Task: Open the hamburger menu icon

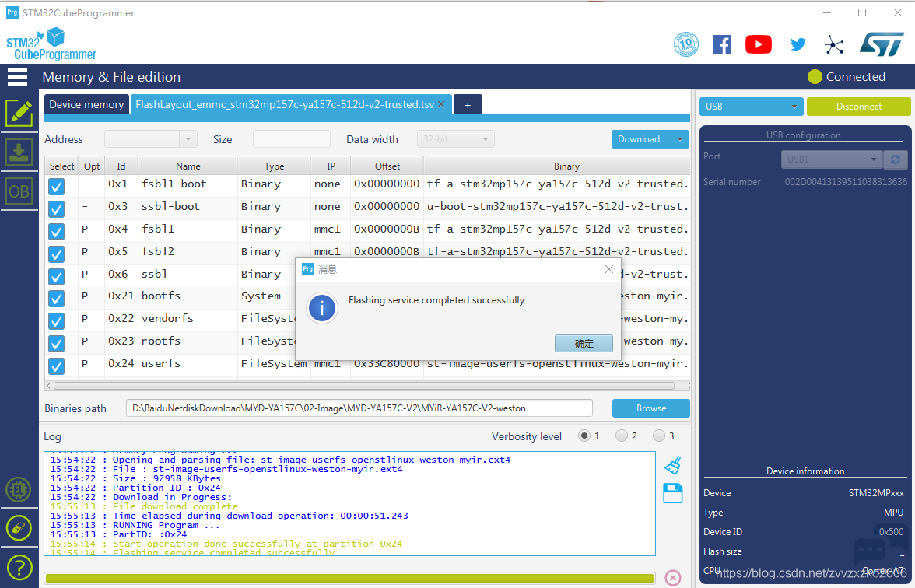Action: click(17, 77)
